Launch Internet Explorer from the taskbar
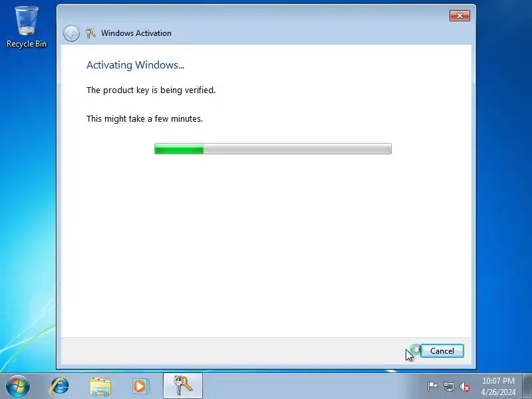The height and width of the screenshot is (399, 532). click(60, 386)
